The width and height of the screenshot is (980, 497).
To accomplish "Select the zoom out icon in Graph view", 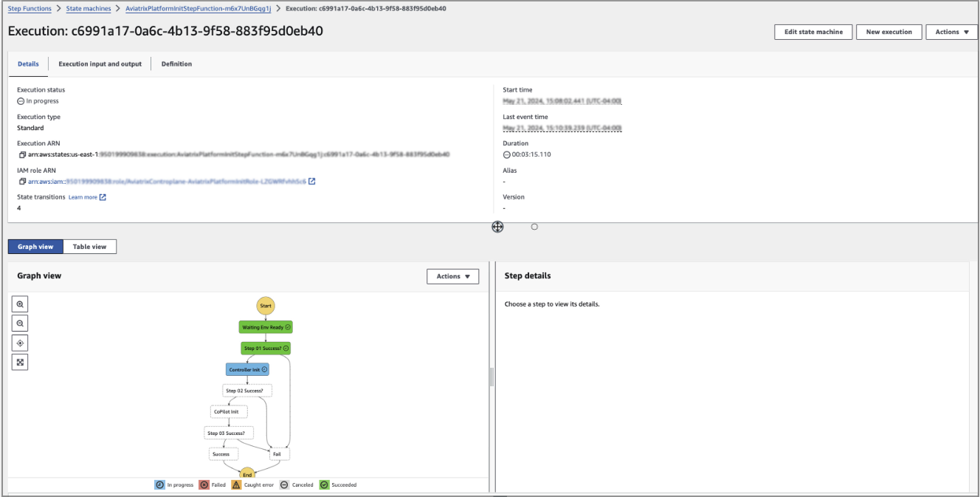I will (x=20, y=323).
